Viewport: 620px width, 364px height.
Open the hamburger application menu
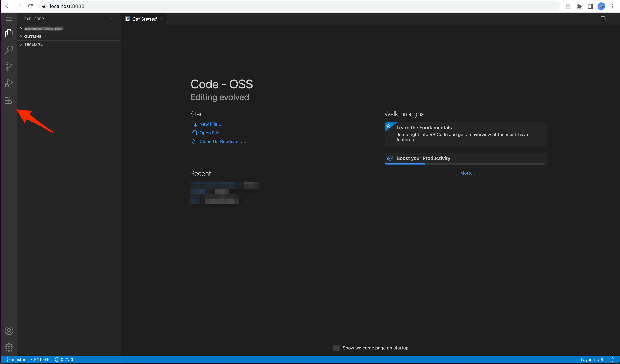[x=9, y=19]
